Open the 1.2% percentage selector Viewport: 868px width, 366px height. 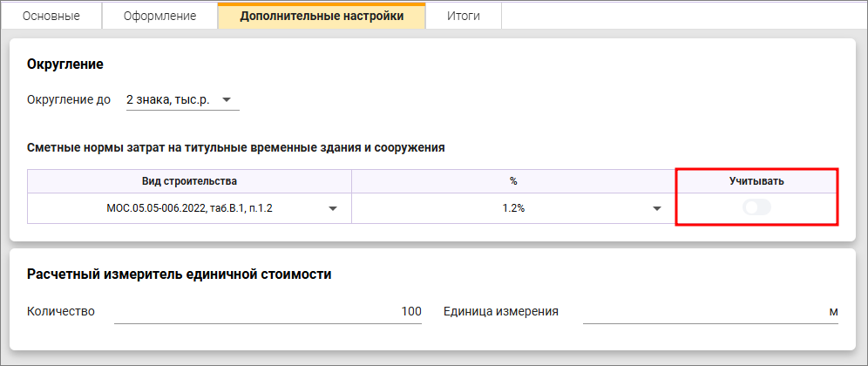coord(513,208)
